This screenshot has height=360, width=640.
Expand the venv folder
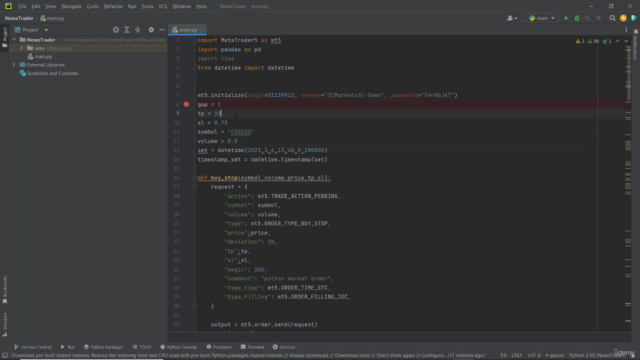tap(21, 48)
